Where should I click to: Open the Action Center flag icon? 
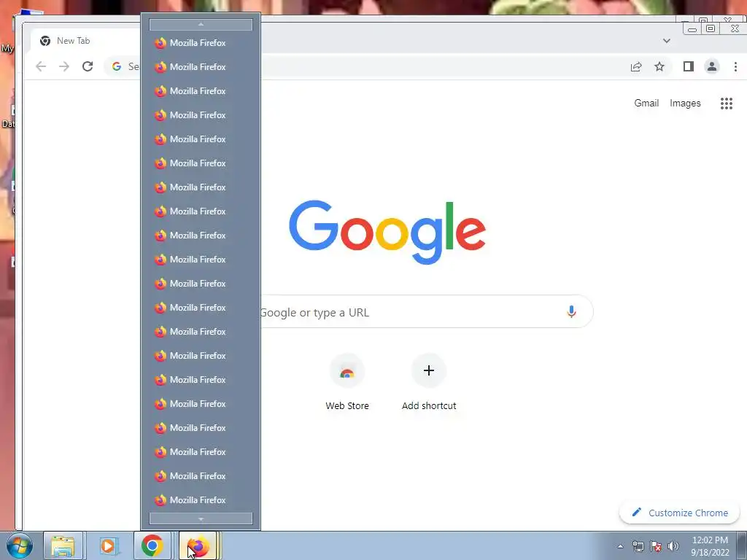656,546
